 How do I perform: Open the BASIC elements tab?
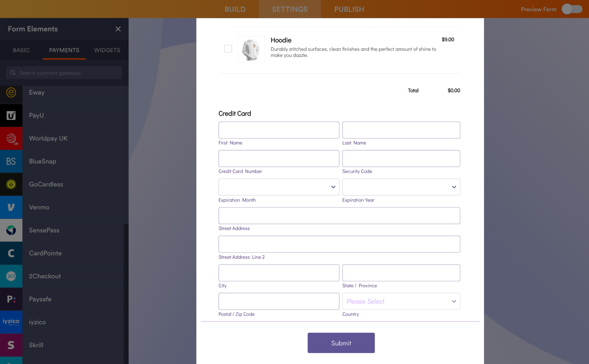pyautogui.click(x=21, y=50)
